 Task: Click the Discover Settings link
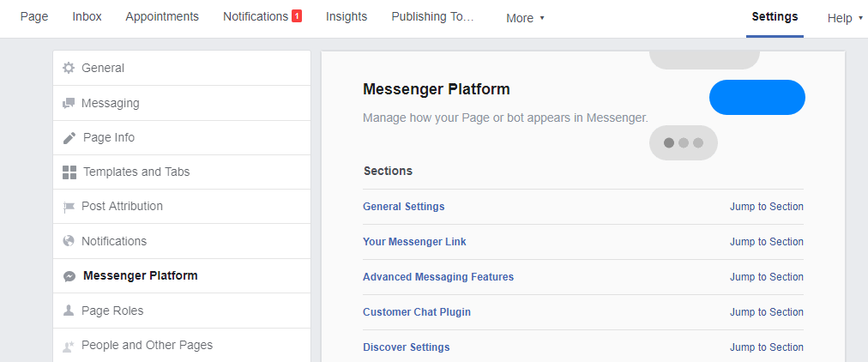(x=407, y=347)
